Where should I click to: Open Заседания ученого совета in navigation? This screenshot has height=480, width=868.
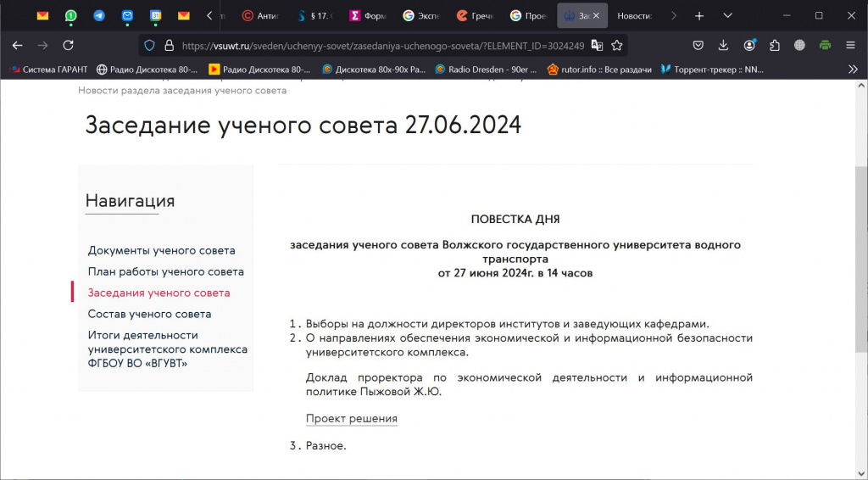(x=159, y=293)
